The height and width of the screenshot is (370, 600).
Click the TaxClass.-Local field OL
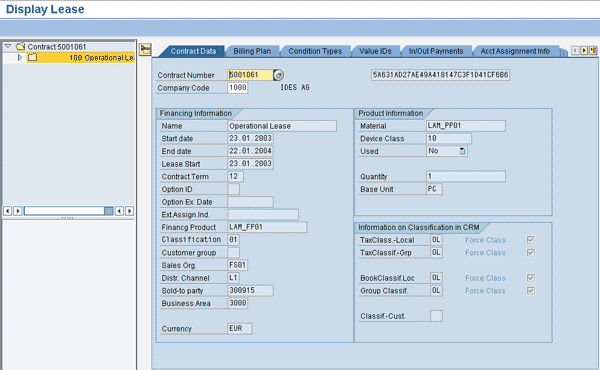(436, 240)
